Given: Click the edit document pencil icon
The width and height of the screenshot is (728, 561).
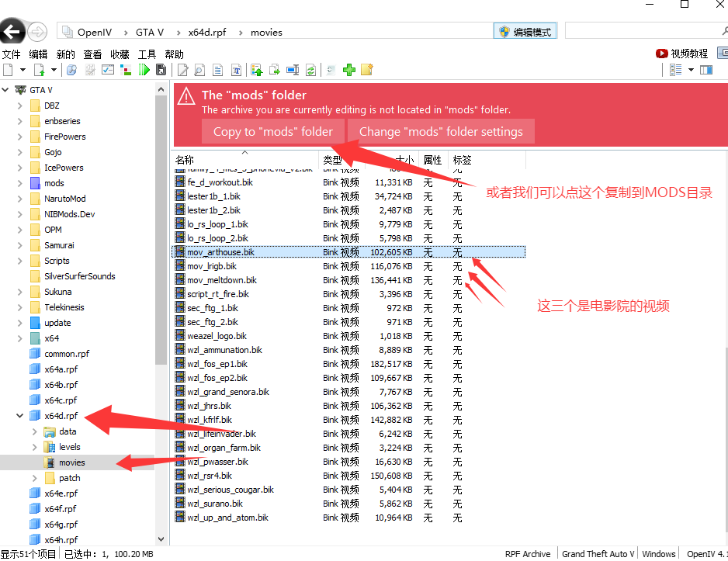Looking at the screenshot, I should click(x=183, y=70).
